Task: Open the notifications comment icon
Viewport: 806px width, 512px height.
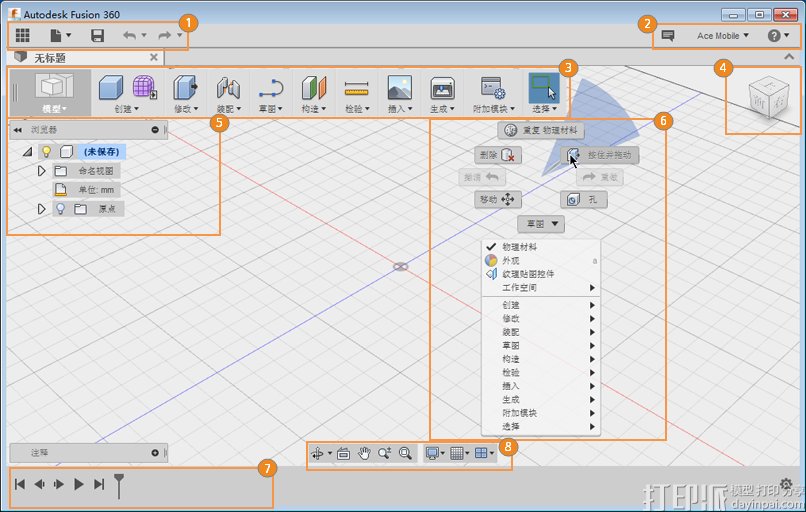Action: pos(668,35)
